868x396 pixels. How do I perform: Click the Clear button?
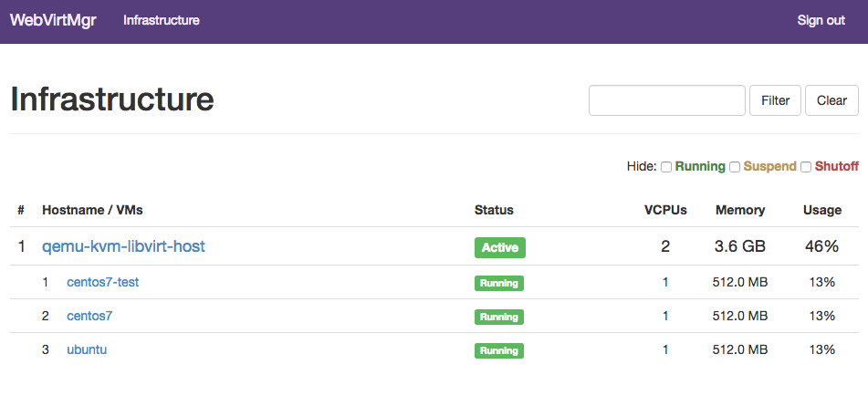point(831,100)
